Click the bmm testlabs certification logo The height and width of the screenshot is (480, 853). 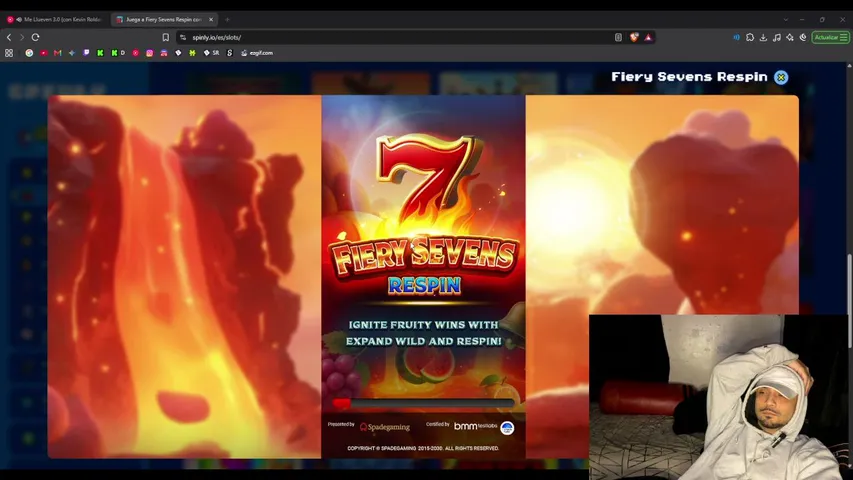475,426
